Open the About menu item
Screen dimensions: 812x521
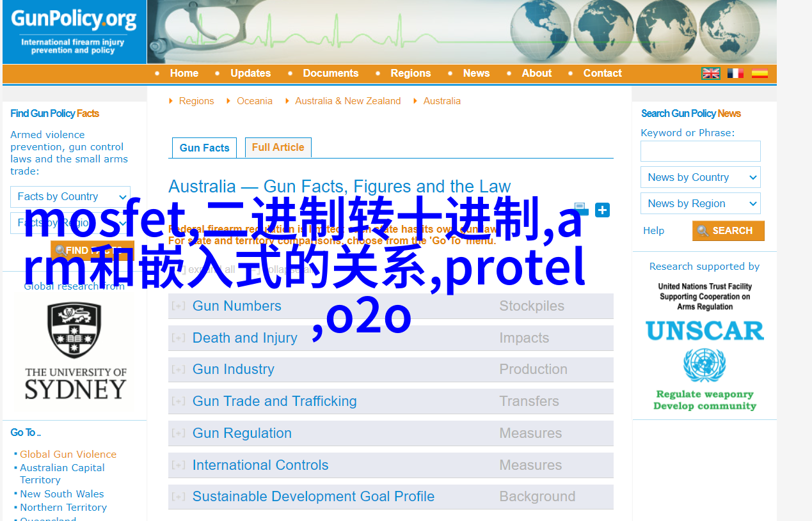pos(537,74)
